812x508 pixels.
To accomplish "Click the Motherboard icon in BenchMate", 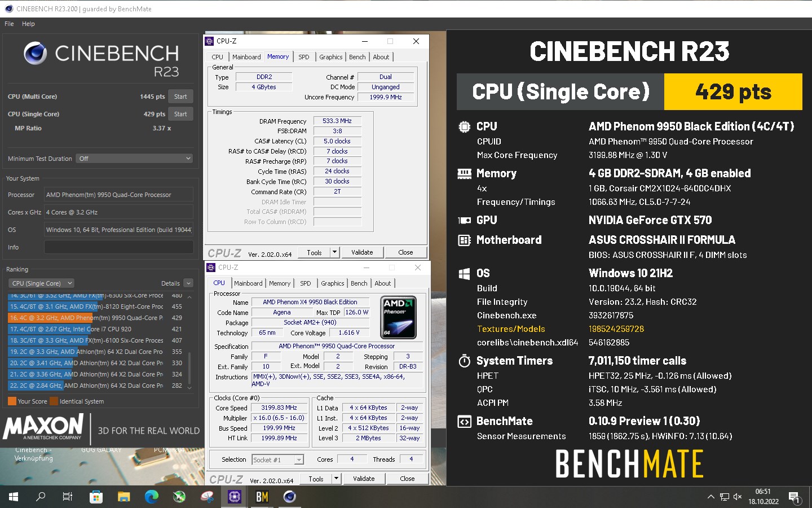I will point(464,240).
